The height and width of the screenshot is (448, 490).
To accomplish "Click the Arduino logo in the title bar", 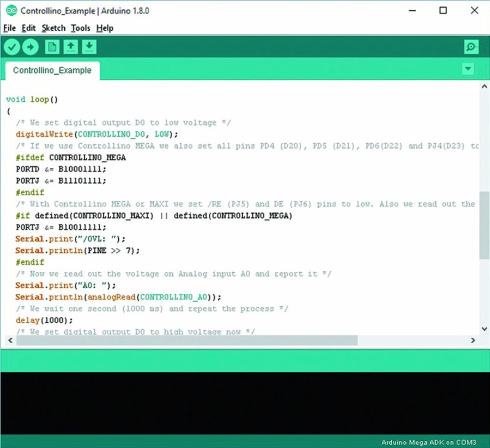I will coord(11,11).
